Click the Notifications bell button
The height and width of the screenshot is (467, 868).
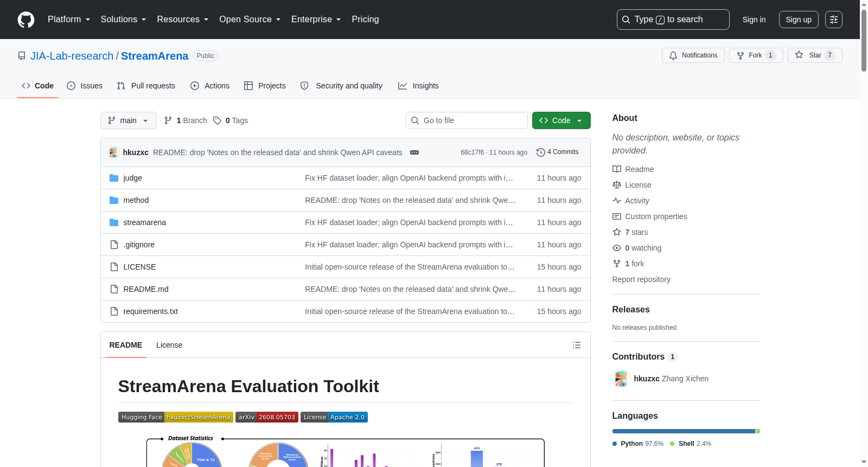[x=693, y=55]
